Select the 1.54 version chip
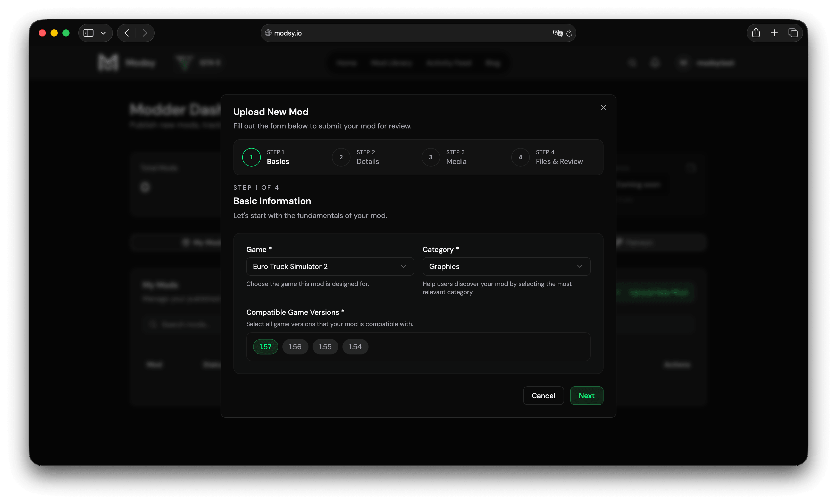 [355, 346]
